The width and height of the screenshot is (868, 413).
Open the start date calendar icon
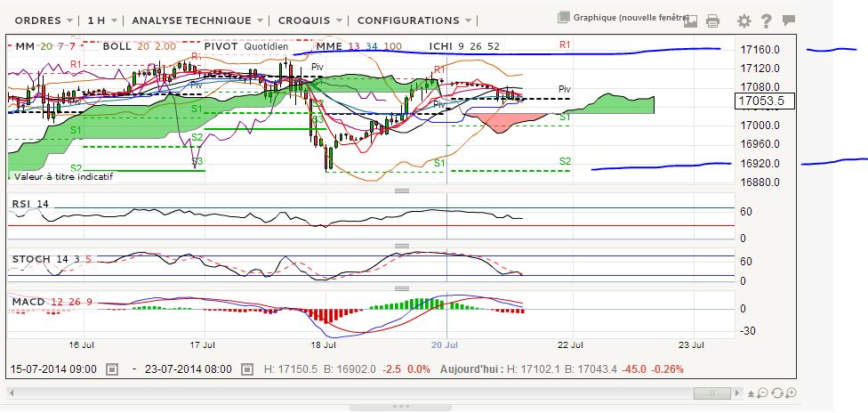112,368
